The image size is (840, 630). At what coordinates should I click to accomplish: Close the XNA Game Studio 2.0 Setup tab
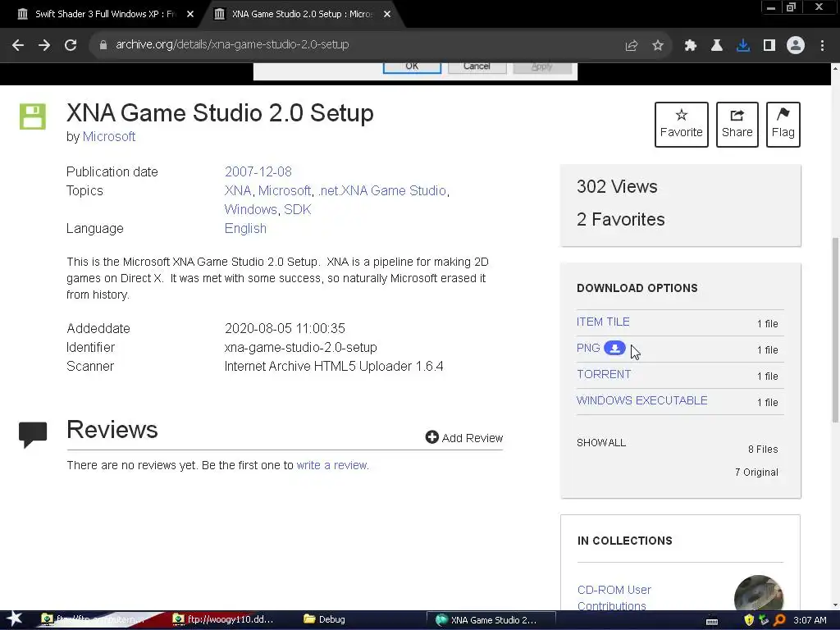[387, 15]
